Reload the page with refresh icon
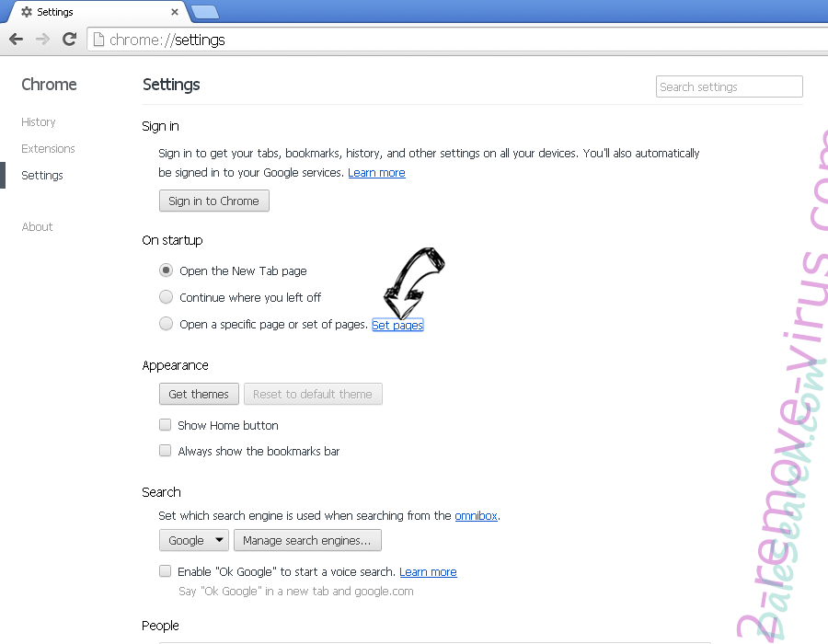Screen dimensions: 828x644 69,39
